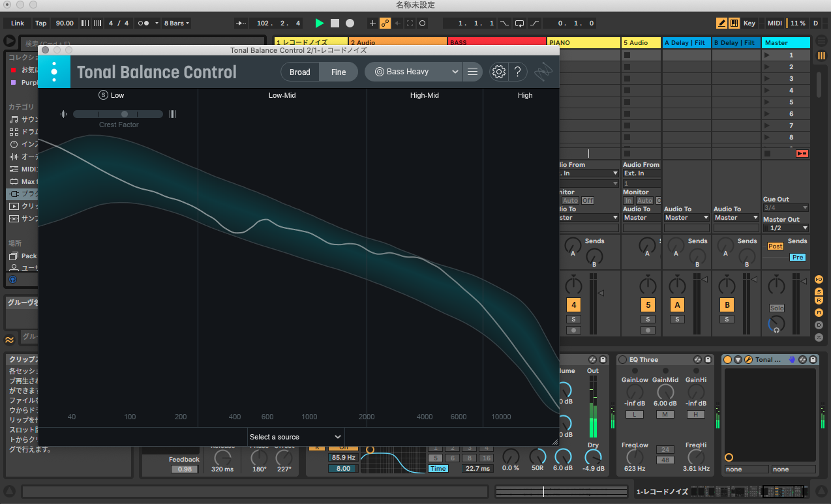Screen dimensions: 831x504
Task: Click the wrench icon on the Tonal device
Action: (x=749, y=360)
